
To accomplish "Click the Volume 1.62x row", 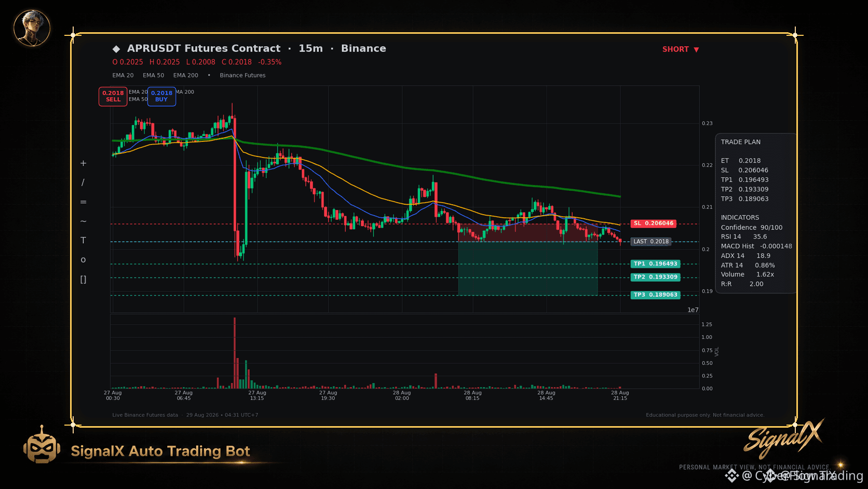I will pos(748,274).
